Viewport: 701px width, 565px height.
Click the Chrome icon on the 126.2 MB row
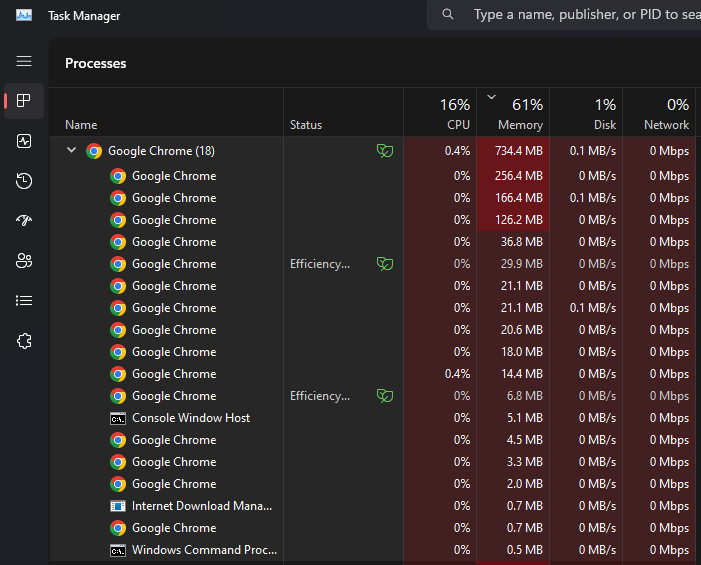point(118,220)
